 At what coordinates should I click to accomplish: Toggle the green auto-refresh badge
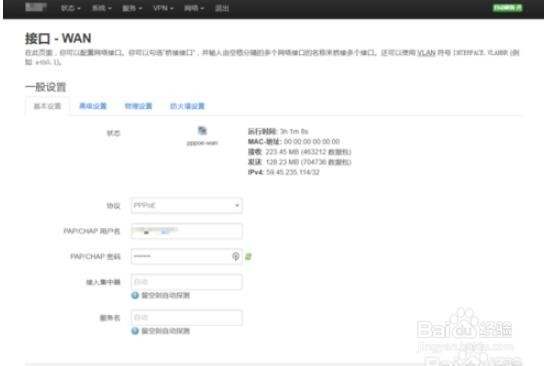click(508, 8)
